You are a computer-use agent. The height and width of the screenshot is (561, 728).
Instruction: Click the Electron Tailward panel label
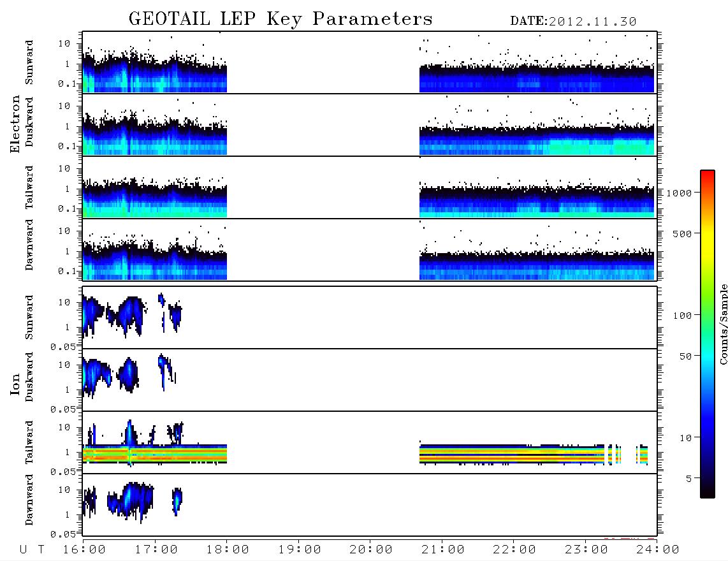coord(29,187)
